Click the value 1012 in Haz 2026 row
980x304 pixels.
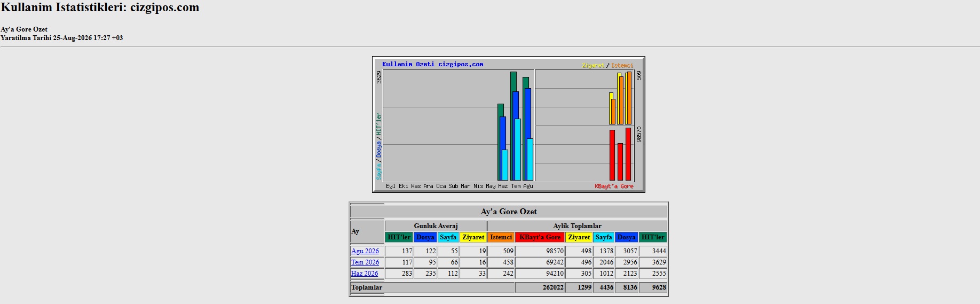tap(606, 273)
